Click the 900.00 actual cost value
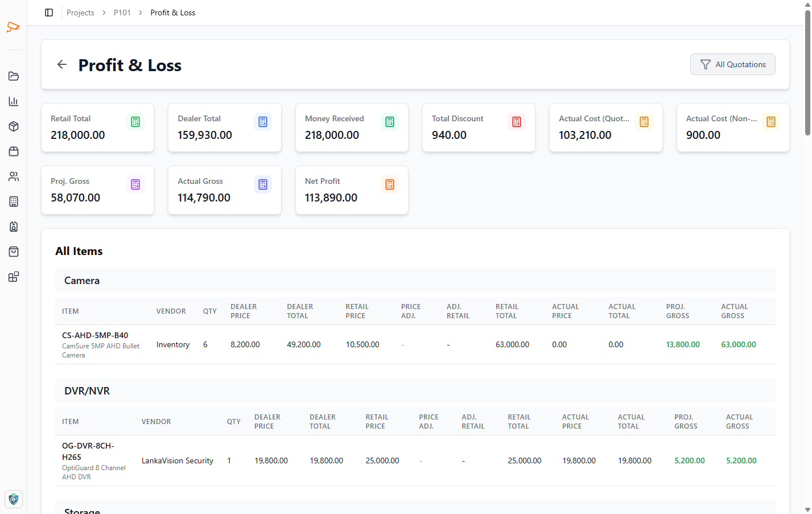The image size is (812, 514). click(x=703, y=135)
